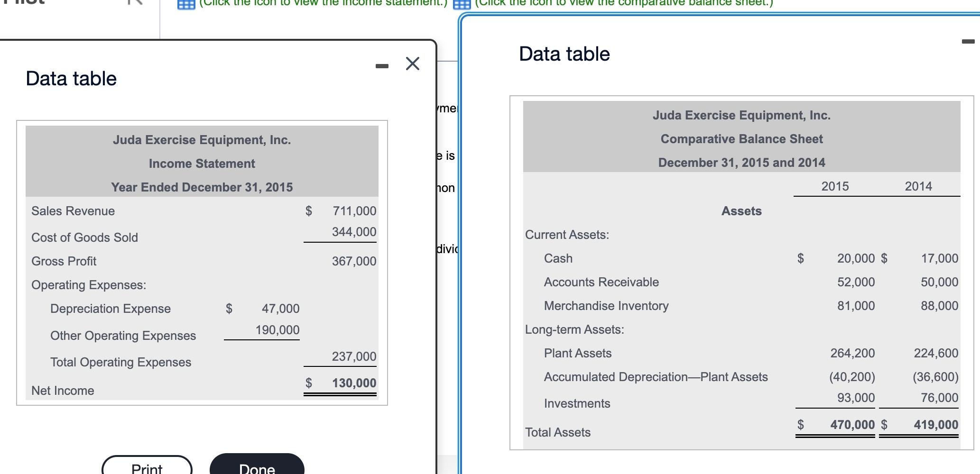Select the Depreciation Expense amount 47,000
Screen dimensions: 980x474
tap(280, 308)
